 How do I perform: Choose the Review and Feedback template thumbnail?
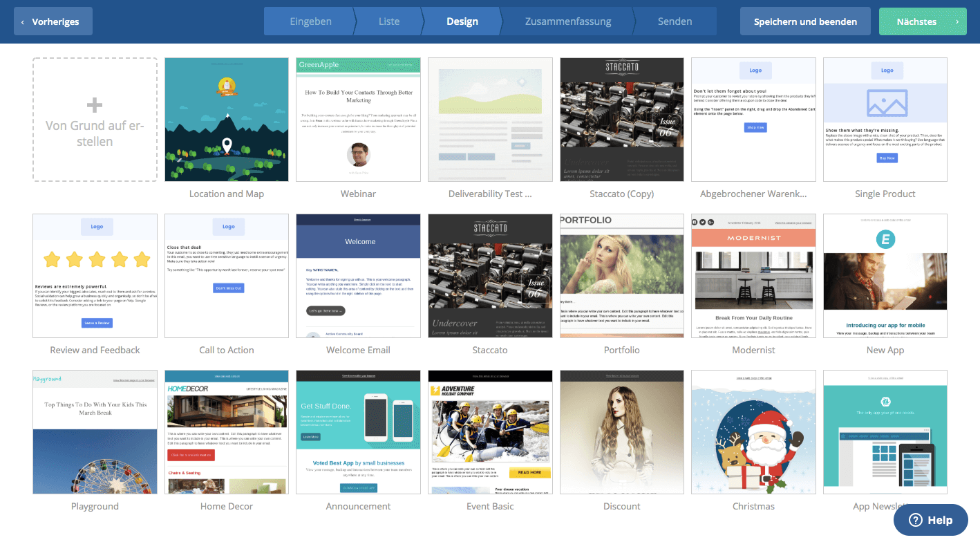pyautogui.click(x=95, y=276)
